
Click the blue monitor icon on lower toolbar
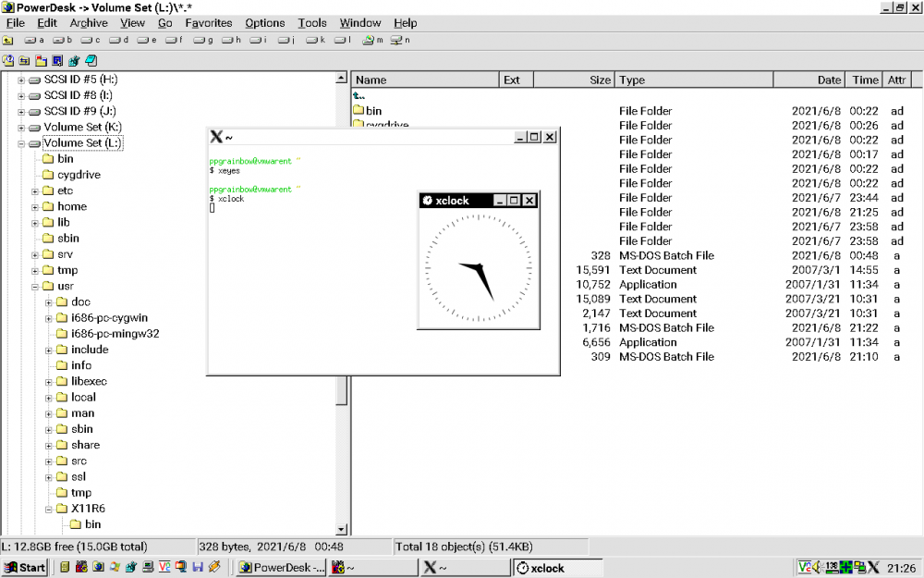56,60
